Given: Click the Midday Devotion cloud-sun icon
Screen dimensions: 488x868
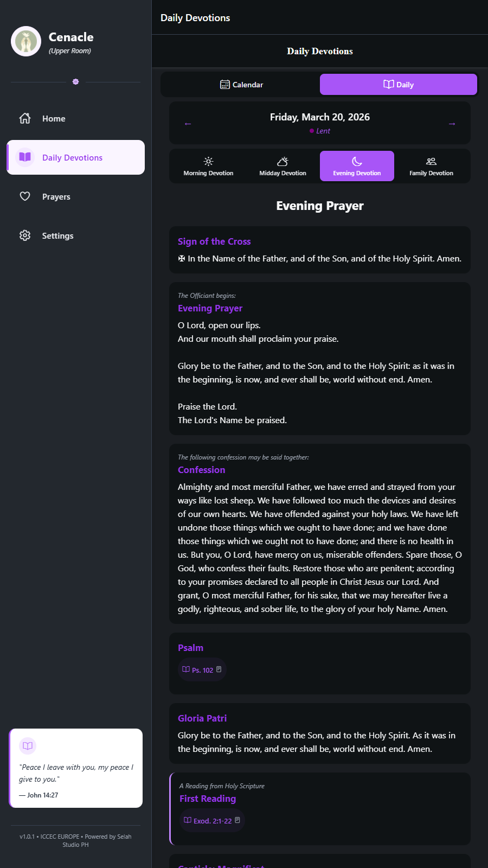Looking at the screenshot, I should (282, 161).
